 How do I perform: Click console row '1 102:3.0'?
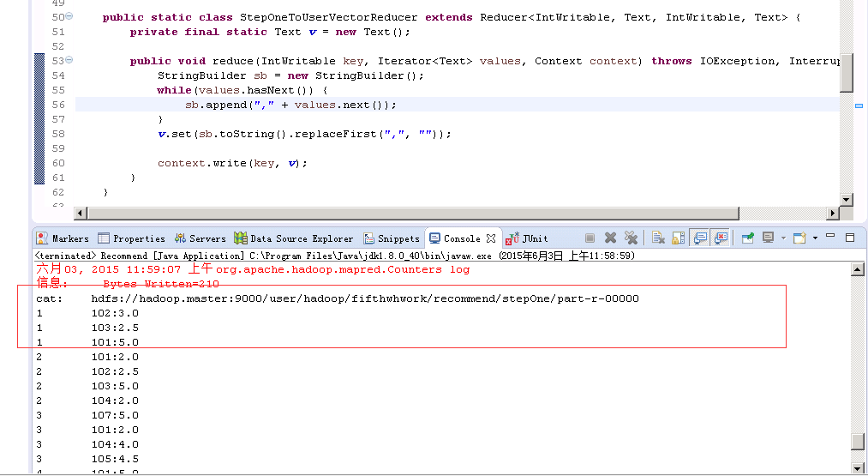pyautogui.click(x=87, y=313)
